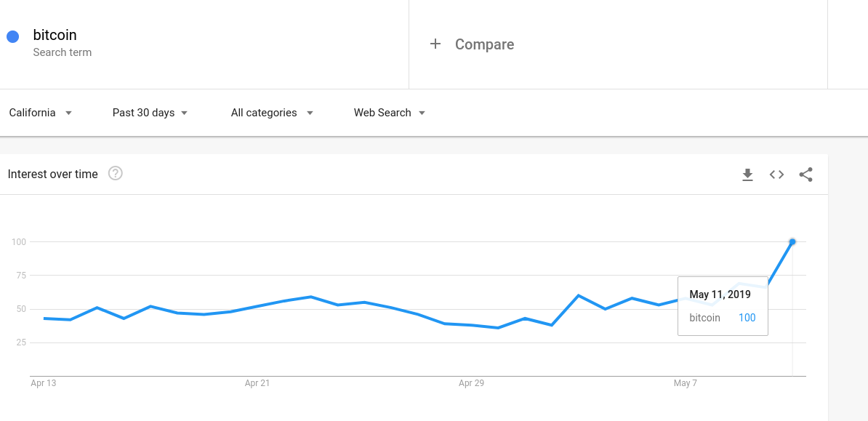Click the dropdown arrow next to California
Image resolution: width=868 pixels, height=421 pixels.
click(68, 113)
